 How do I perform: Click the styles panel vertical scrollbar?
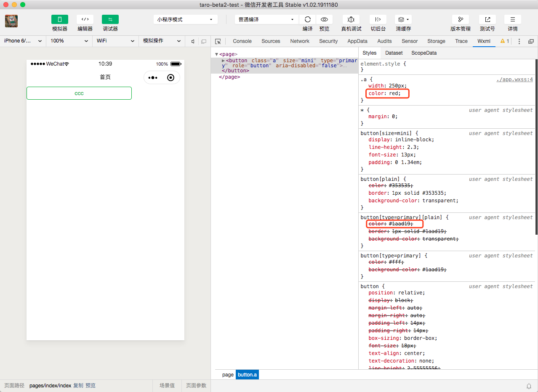[x=536, y=147]
